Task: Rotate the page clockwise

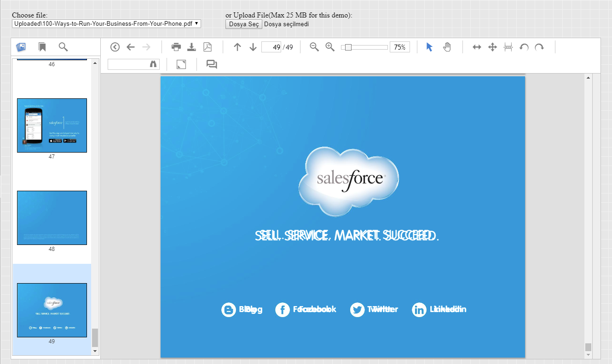Action: point(539,47)
